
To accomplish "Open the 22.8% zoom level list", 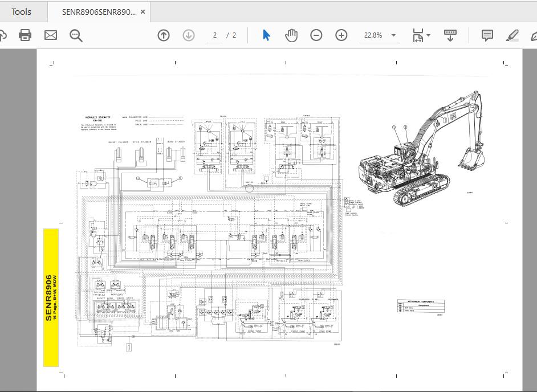I will [x=375, y=35].
